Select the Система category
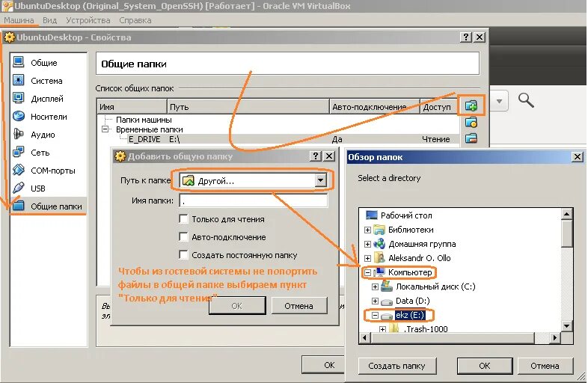 click(x=46, y=81)
